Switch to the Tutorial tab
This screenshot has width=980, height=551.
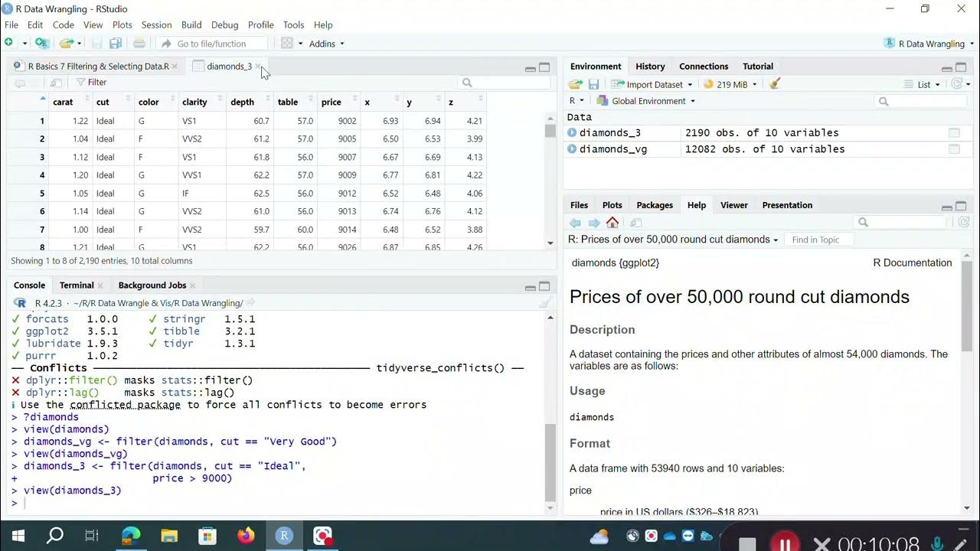tap(758, 67)
